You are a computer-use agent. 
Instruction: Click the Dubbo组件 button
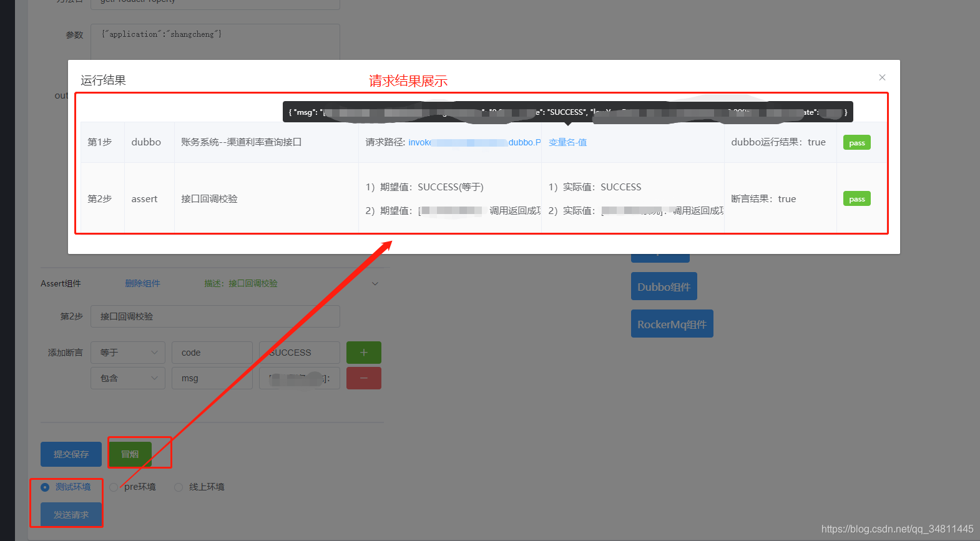coord(664,286)
